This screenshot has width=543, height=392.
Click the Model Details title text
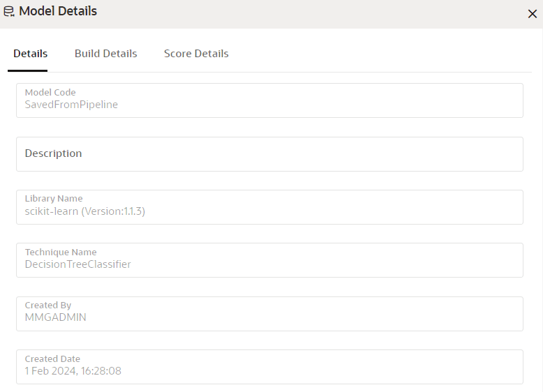(x=58, y=11)
